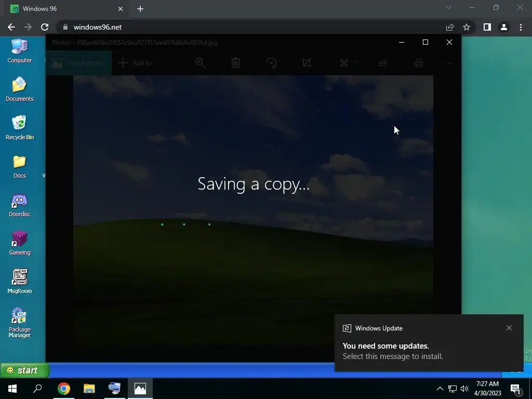This screenshot has width=532, height=399.
Task: Click See all photos in Photos app
Action: tap(78, 63)
